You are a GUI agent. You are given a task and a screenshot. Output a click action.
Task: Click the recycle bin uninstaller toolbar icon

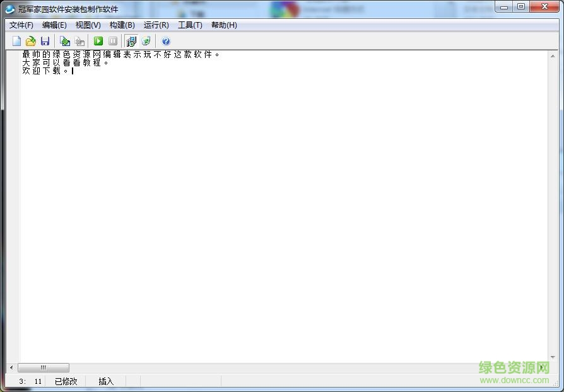point(146,41)
